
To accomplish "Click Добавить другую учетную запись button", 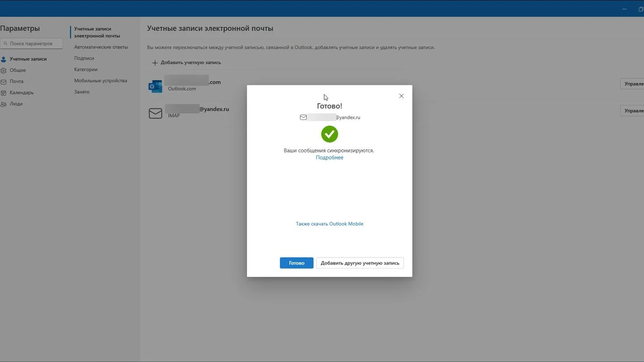I will pyautogui.click(x=360, y=263).
